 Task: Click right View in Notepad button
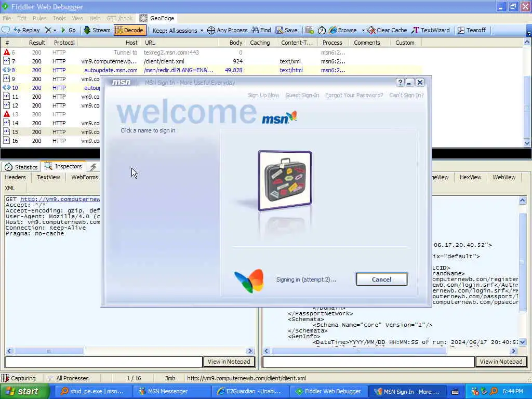501,362
